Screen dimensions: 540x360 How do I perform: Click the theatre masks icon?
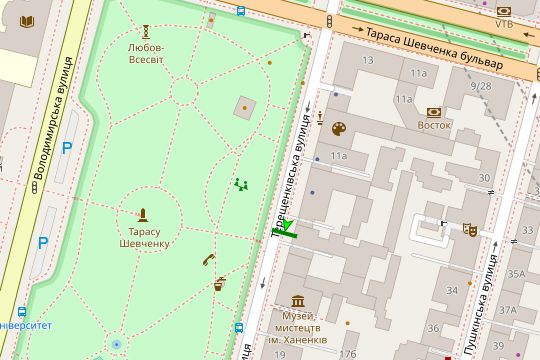pos(470,229)
